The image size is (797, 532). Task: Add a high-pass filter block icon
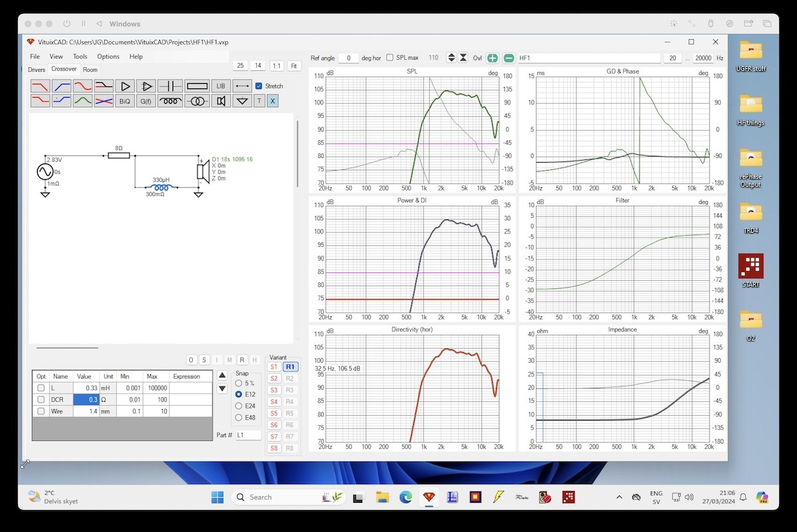(62, 86)
